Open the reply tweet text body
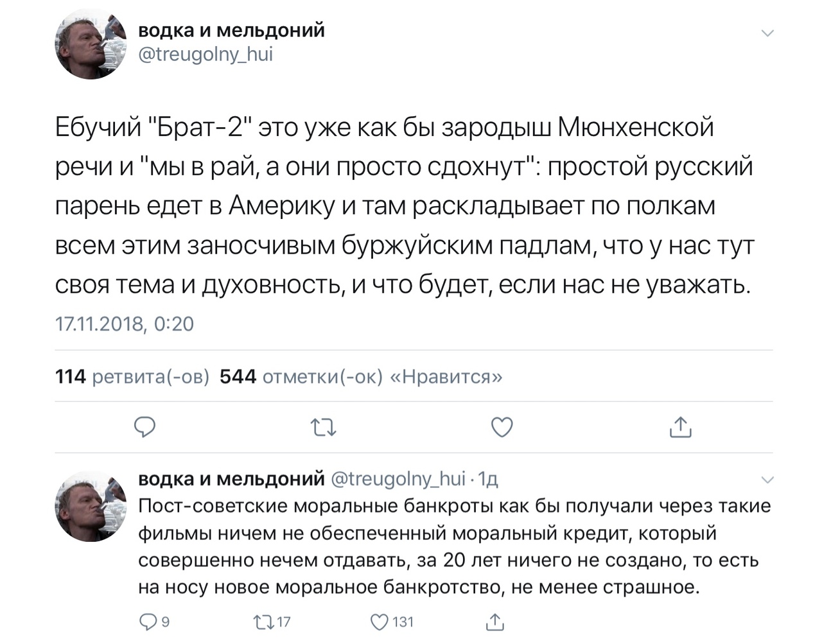The image size is (822, 644). click(x=450, y=546)
